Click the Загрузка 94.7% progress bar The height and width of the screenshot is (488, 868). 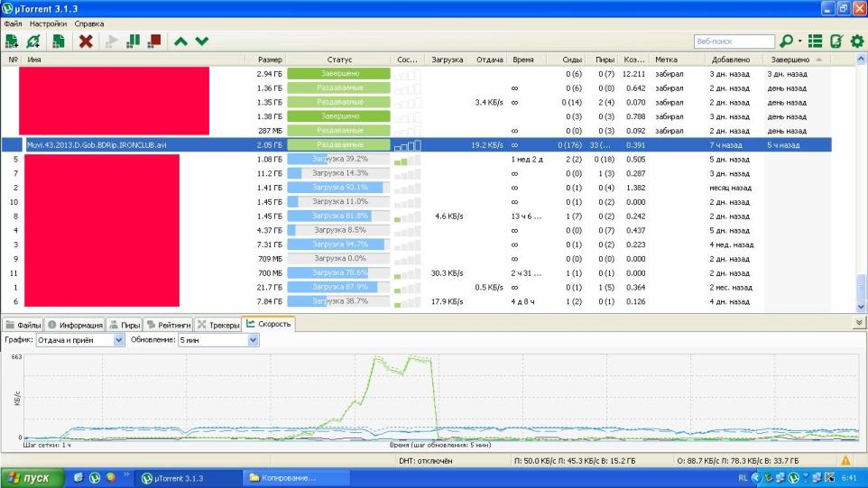pyautogui.click(x=338, y=244)
